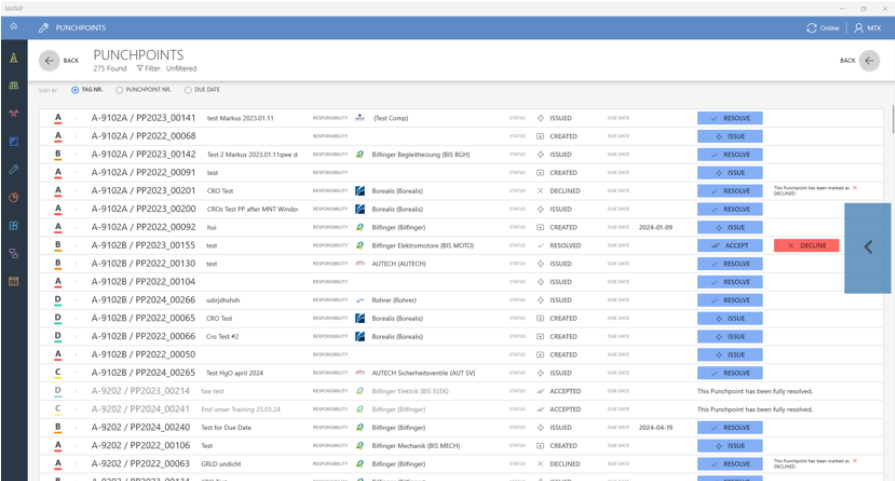Open the pink pie chart sidebar icon

pos(13,197)
